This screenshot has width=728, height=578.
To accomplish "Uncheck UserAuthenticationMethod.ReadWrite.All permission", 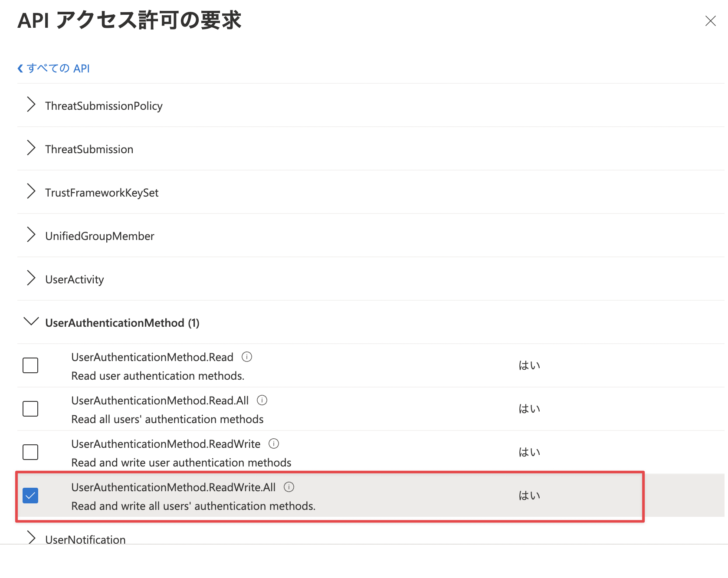I will click(x=30, y=496).
